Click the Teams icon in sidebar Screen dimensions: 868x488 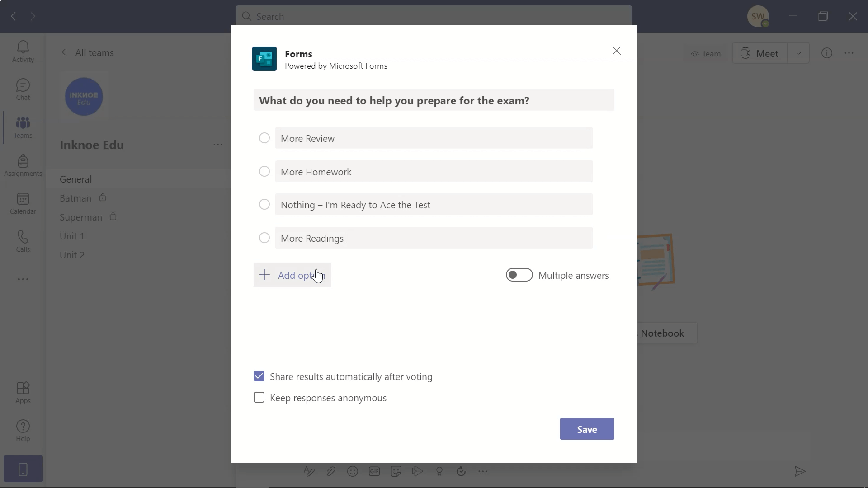(23, 127)
